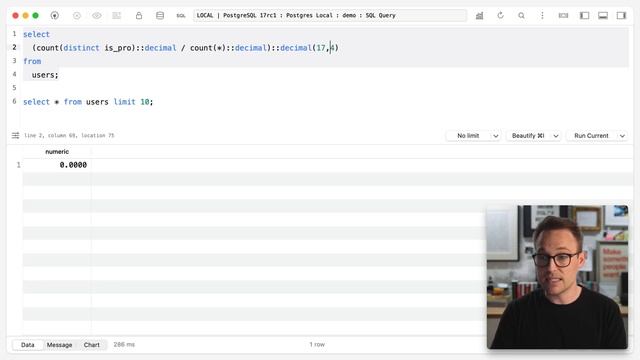This screenshot has height=360, width=640.
Task: Toggle the right sidebar panel icon
Action: (x=621, y=16)
